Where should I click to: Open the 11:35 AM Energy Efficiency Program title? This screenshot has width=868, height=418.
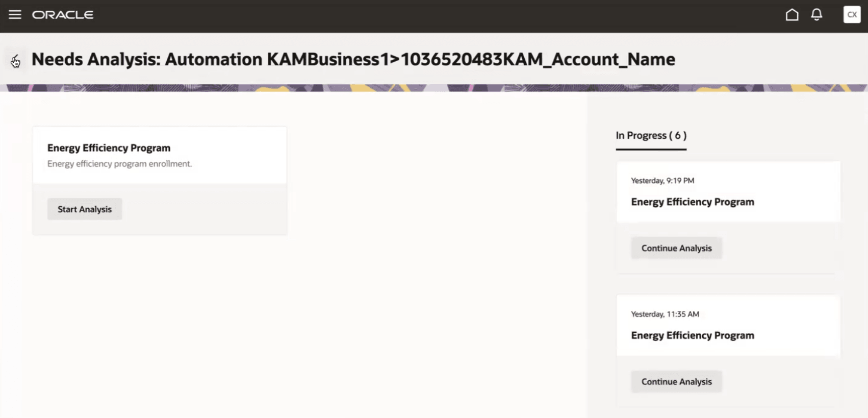692,336
